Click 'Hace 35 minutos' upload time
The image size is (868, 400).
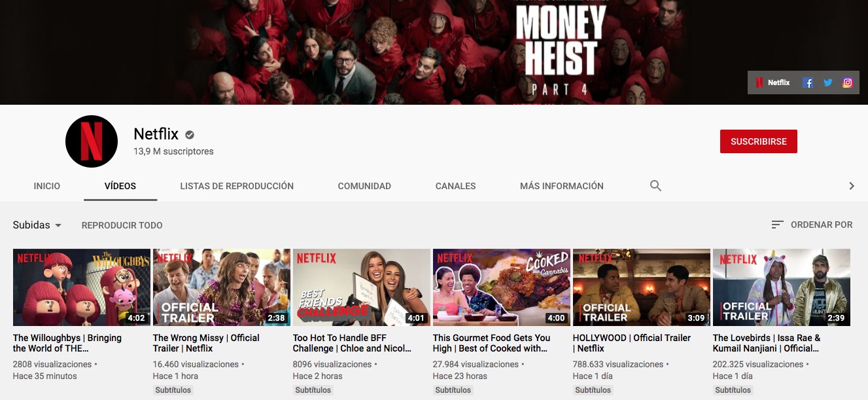45,376
